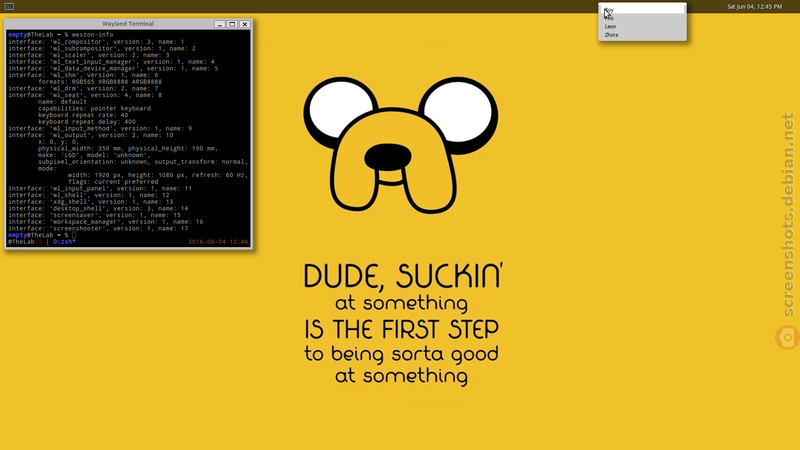
Task: Choose the highlighted Roy menu entry
Action: point(642,10)
